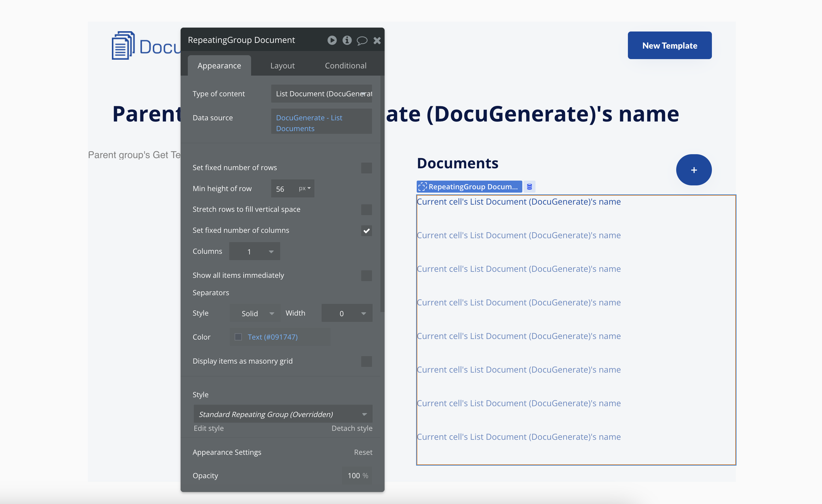The width and height of the screenshot is (822, 504).
Task: Open the Conditional tab
Action: [x=346, y=66]
